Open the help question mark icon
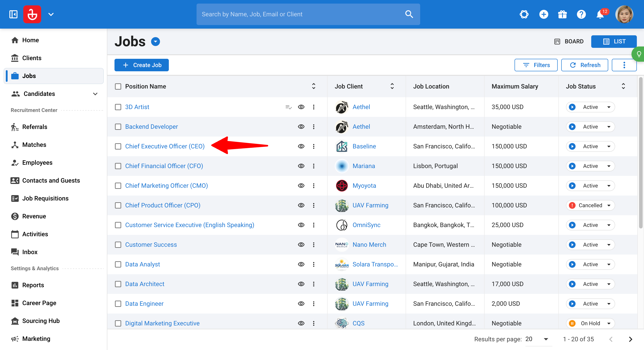644x350 pixels. [x=581, y=15]
